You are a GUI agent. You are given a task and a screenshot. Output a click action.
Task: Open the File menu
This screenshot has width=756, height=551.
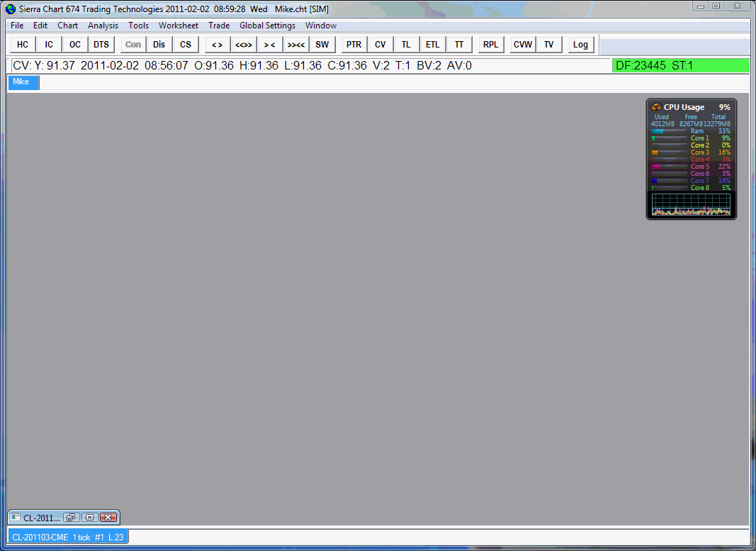(17, 26)
